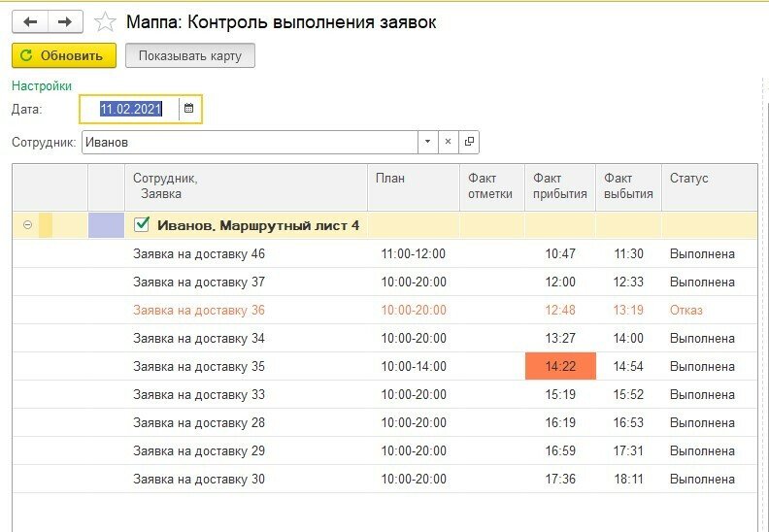Click the Сотрудник input field with Иванов
The image size is (769, 532).
click(249, 143)
